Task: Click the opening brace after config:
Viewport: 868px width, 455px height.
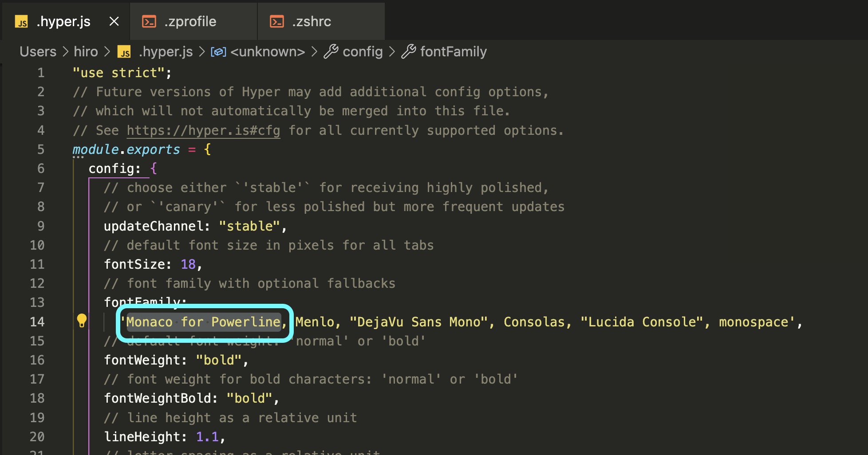Action: [x=154, y=169]
